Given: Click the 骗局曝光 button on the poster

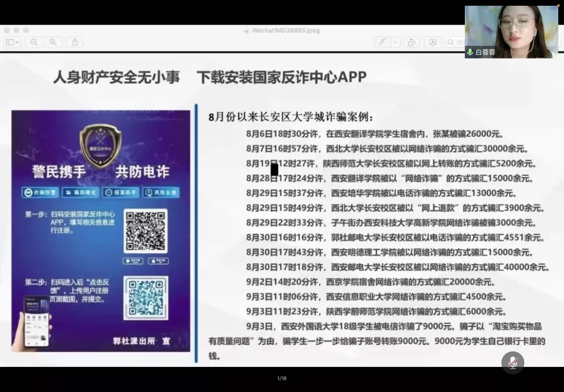Looking at the screenshot, I should tap(80, 193).
